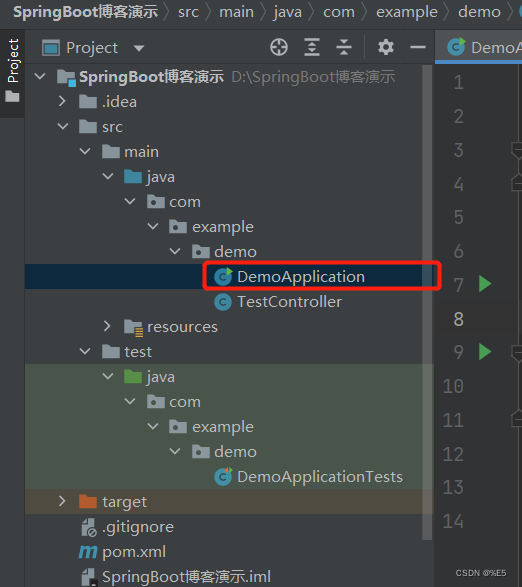Collapse the main folder chevron

click(85, 152)
